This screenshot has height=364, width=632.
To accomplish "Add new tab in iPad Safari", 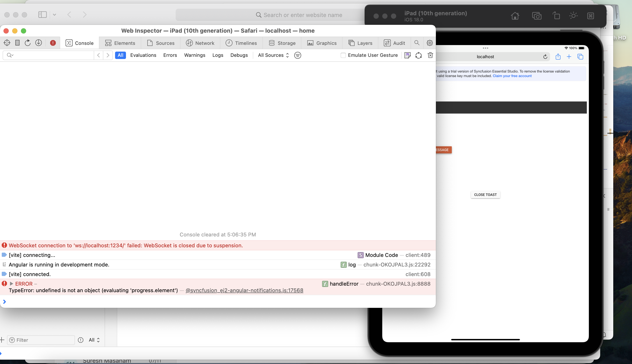I will (569, 57).
